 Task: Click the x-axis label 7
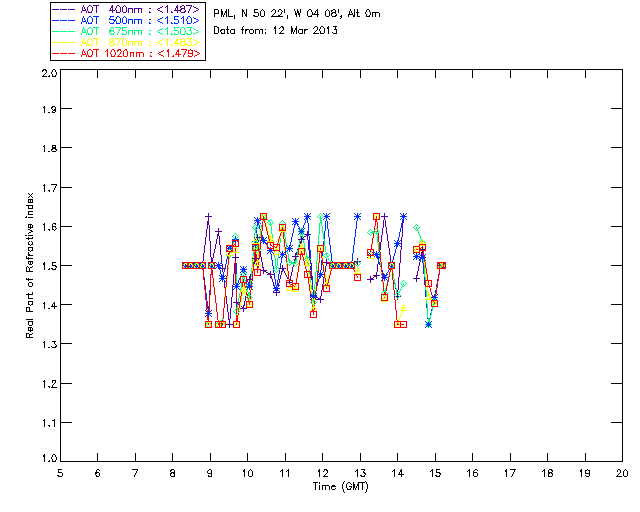pyautogui.click(x=135, y=473)
